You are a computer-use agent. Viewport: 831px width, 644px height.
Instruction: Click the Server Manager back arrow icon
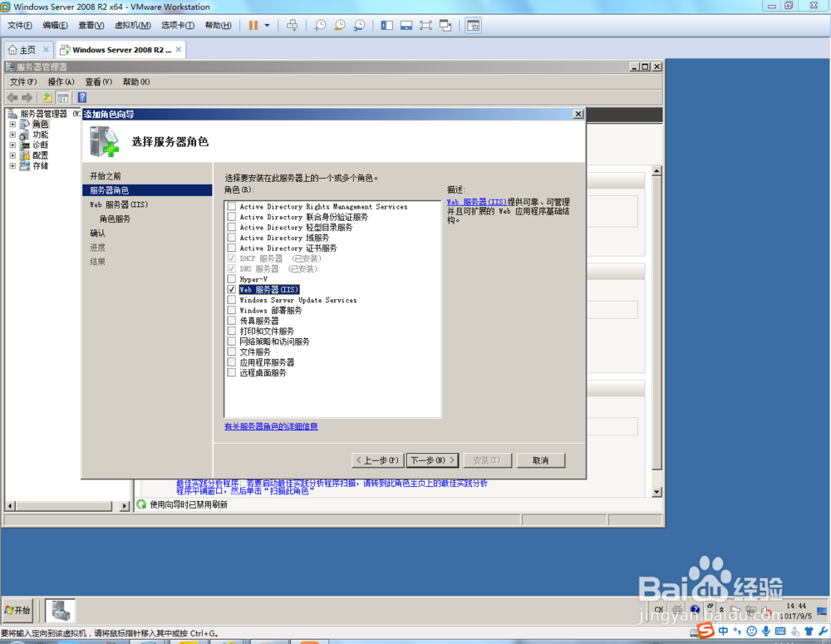coord(12,97)
